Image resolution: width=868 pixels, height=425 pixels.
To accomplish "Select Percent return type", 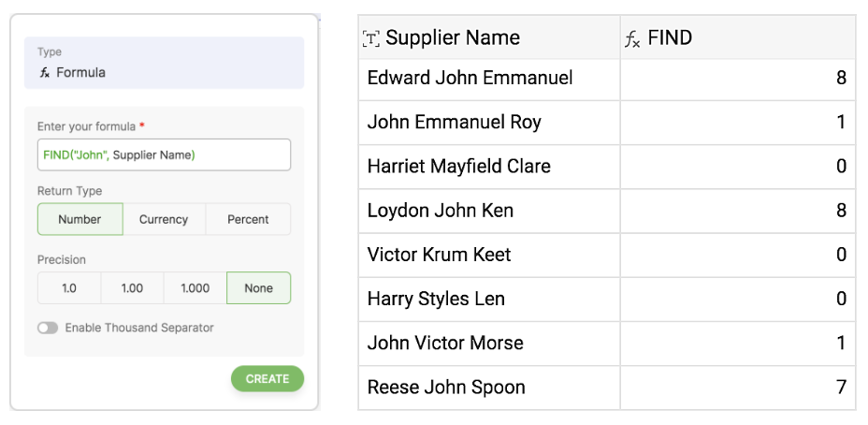I will point(248,219).
